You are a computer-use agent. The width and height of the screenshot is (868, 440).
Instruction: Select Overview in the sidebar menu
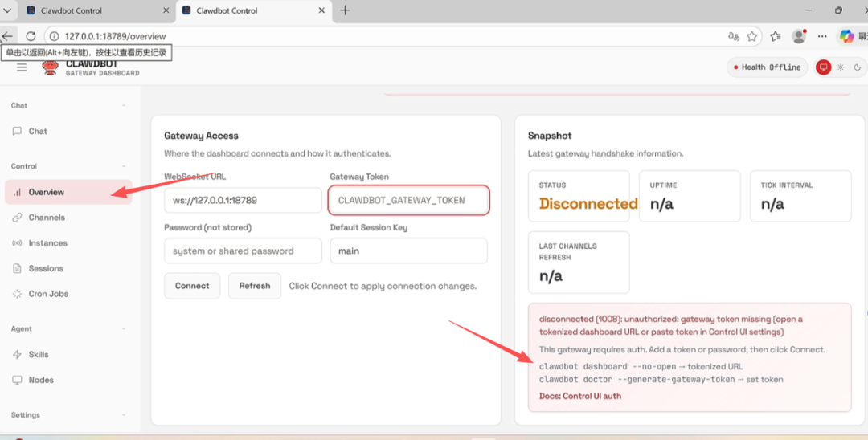[46, 192]
